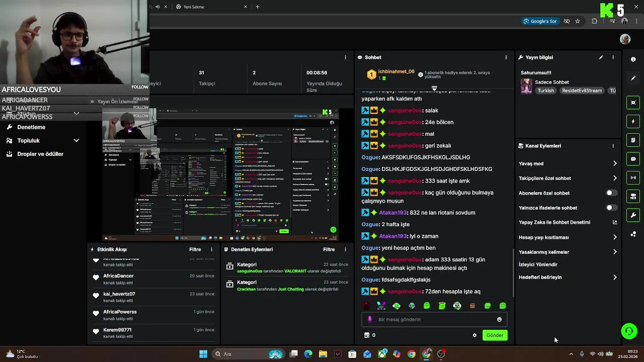Image resolution: width=644 pixels, height=362 pixels.
Task: Click the shop icon showing 0 below chat
Action: [x=369, y=335]
